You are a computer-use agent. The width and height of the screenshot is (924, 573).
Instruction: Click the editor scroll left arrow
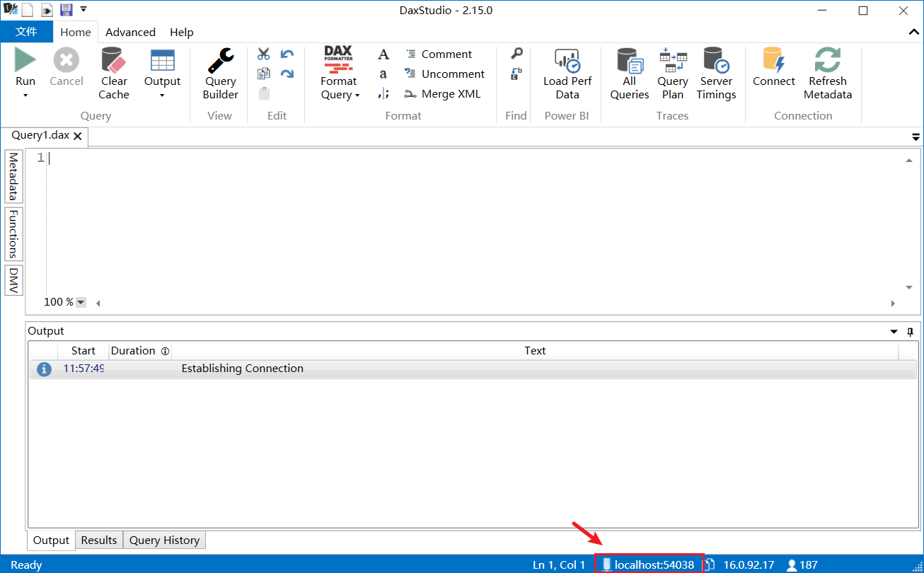pos(98,303)
